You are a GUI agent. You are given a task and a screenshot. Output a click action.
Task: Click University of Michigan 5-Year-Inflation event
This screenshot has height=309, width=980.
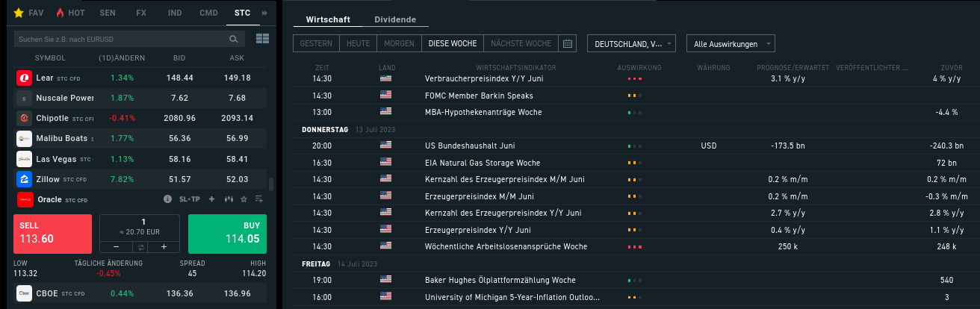click(512, 297)
